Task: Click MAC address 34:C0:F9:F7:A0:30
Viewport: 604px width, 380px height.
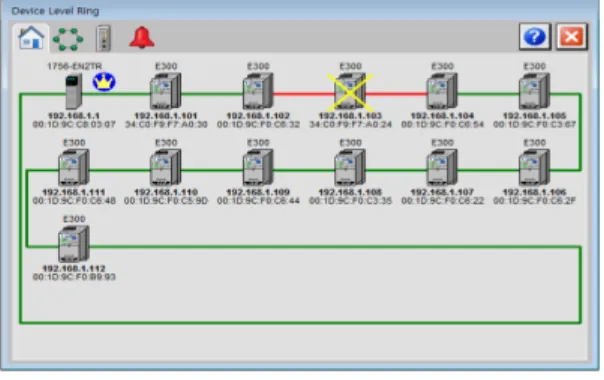Action: (166, 124)
